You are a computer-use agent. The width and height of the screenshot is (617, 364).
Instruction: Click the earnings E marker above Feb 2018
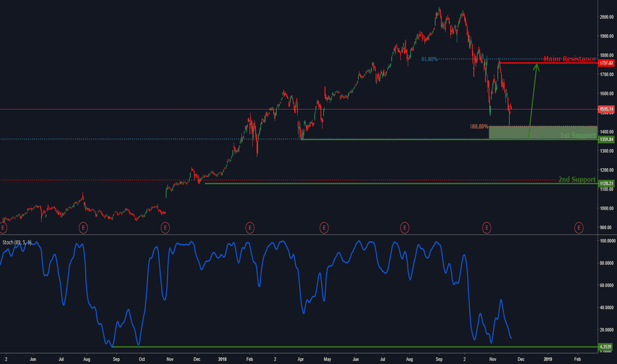250,228
